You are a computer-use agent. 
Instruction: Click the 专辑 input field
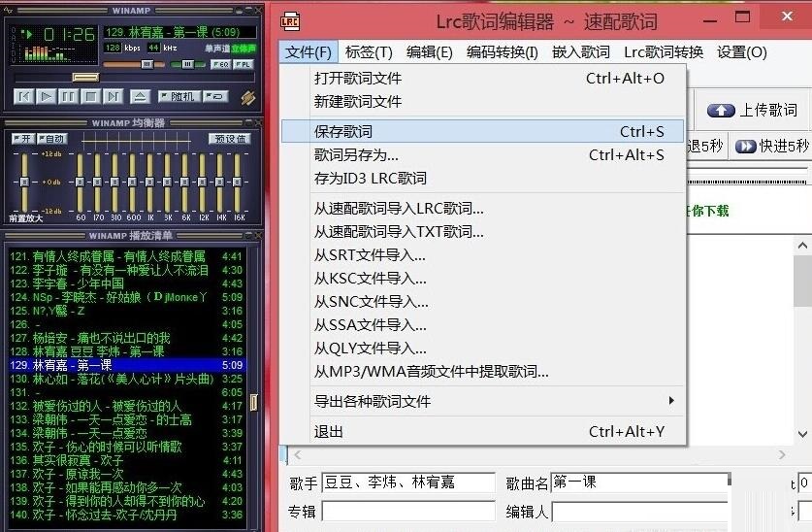408,512
